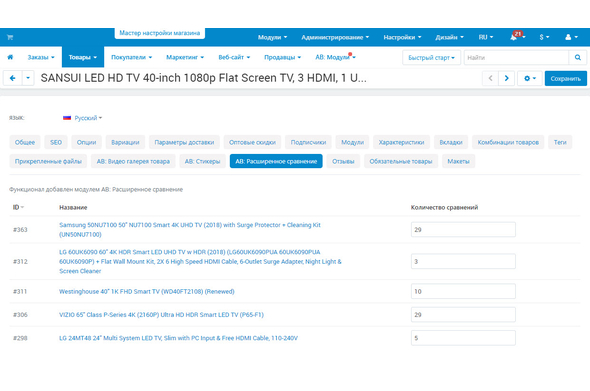Switch to the Обязательные товары tab

point(401,161)
